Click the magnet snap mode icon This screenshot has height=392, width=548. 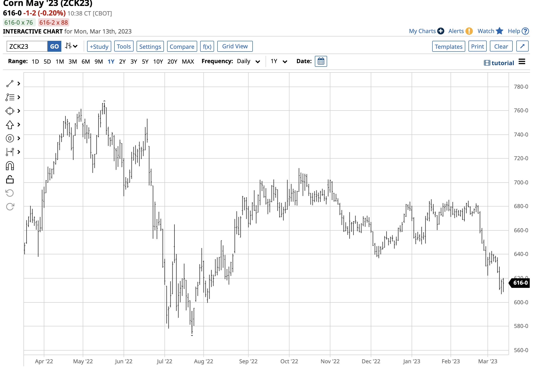click(x=10, y=166)
